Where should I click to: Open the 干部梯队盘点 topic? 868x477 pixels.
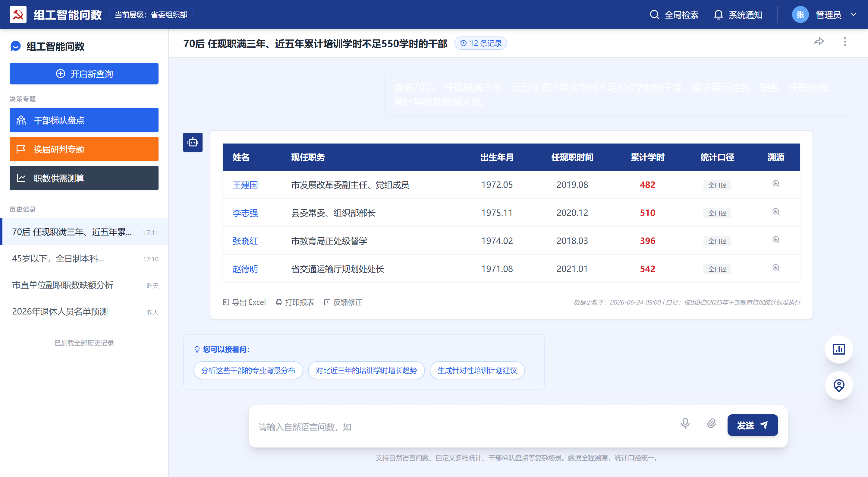(84, 120)
